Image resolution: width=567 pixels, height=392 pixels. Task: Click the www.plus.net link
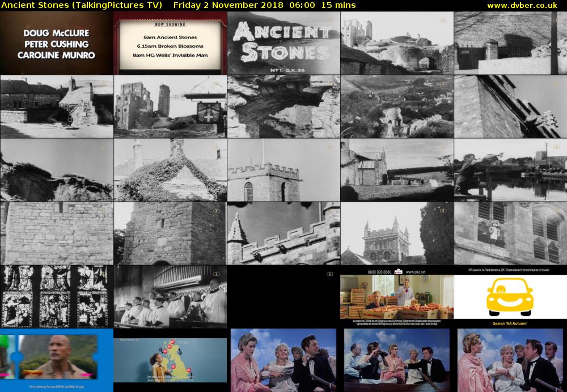pyautogui.click(x=415, y=271)
